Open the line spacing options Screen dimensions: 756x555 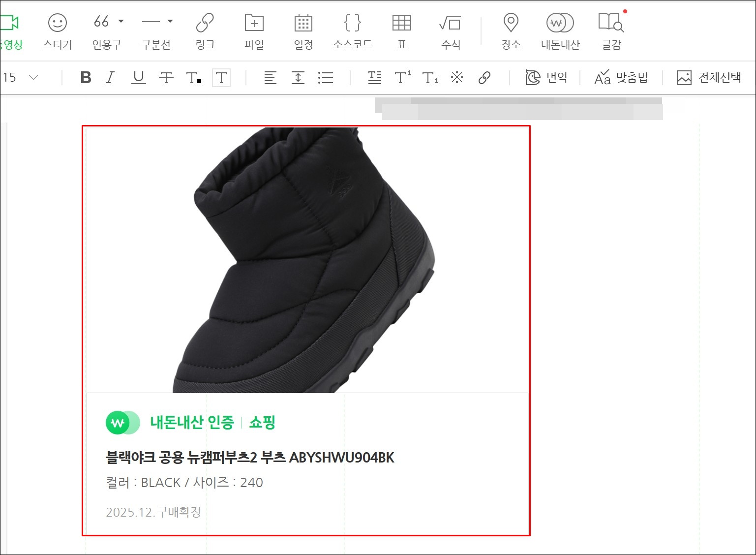(298, 78)
